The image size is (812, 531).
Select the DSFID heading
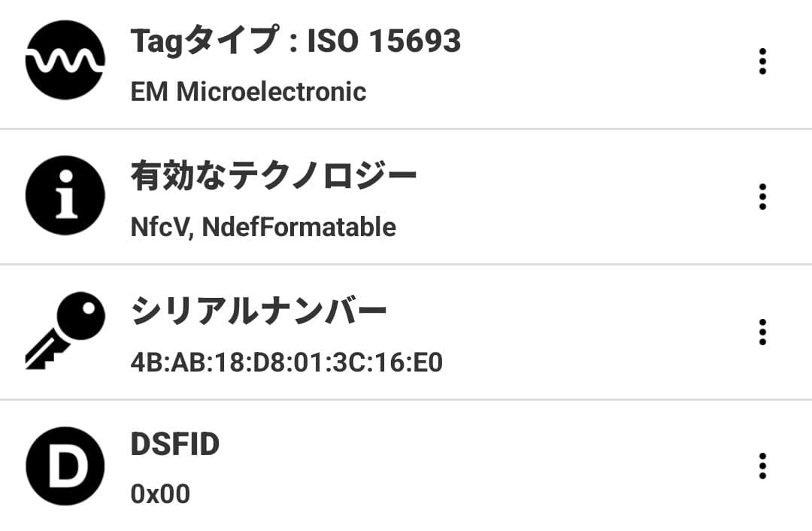pos(175,445)
